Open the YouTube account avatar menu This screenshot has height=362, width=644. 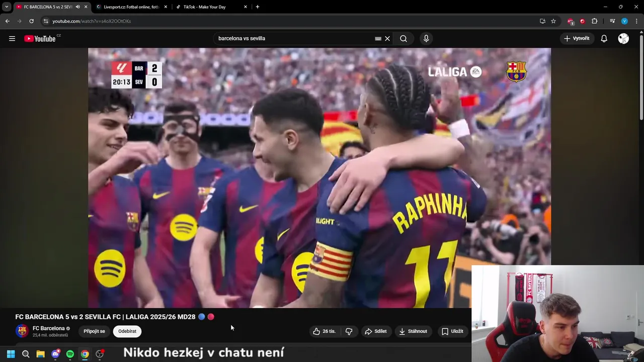tap(623, 39)
